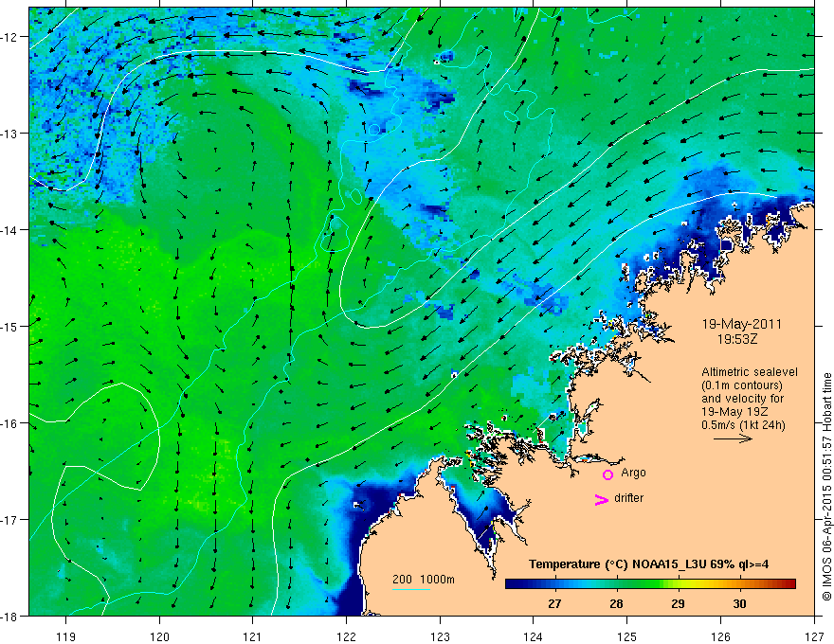Click the 'and velocity for' text line
This screenshot has height=644, width=834.
pyautogui.click(x=742, y=399)
